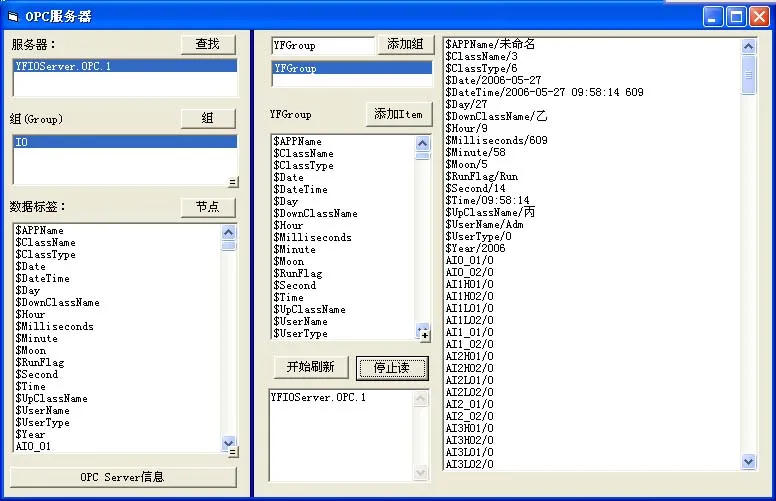Click the 添加Item button

[x=399, y=114]
